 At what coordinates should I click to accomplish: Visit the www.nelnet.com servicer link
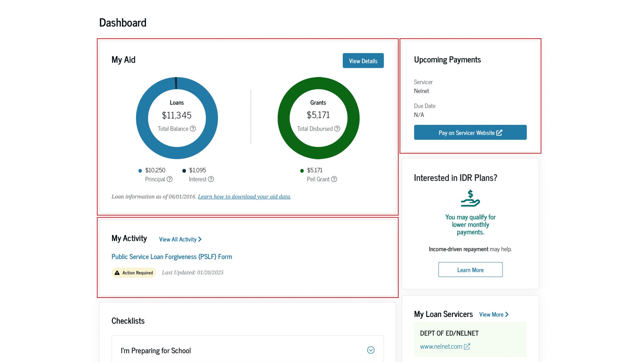[441, 346]
